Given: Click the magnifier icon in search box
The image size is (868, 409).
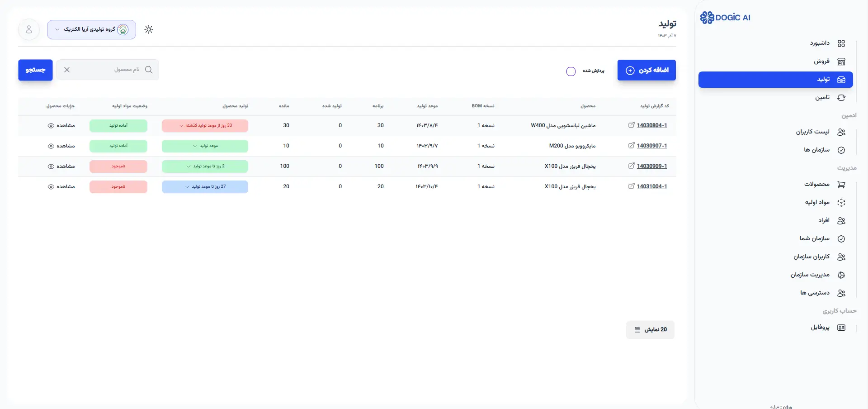Looking at the screenshot, I should [149, 70].
